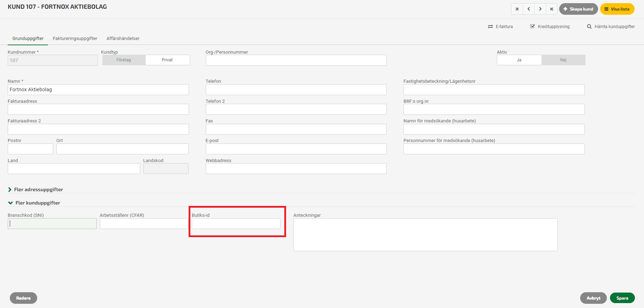Click the Fakturaadress 2 field
Screen dimensions: 644x308
click(98, 129)
